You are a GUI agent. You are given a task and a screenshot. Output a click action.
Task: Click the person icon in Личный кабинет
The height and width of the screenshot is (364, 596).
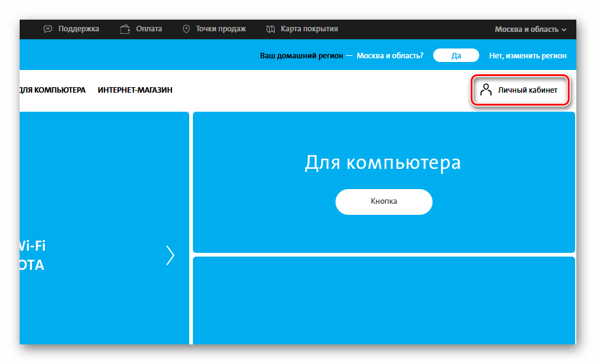coord(486,90)
